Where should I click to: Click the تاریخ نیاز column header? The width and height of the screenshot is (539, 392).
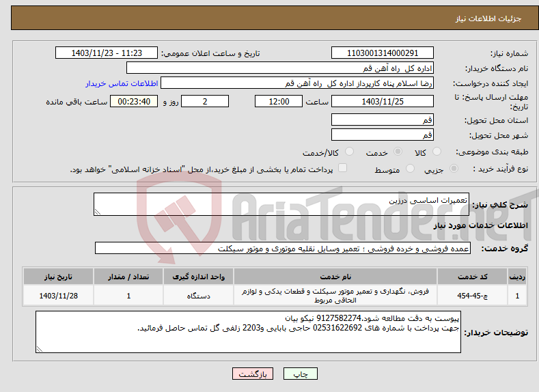pos(59,277)
